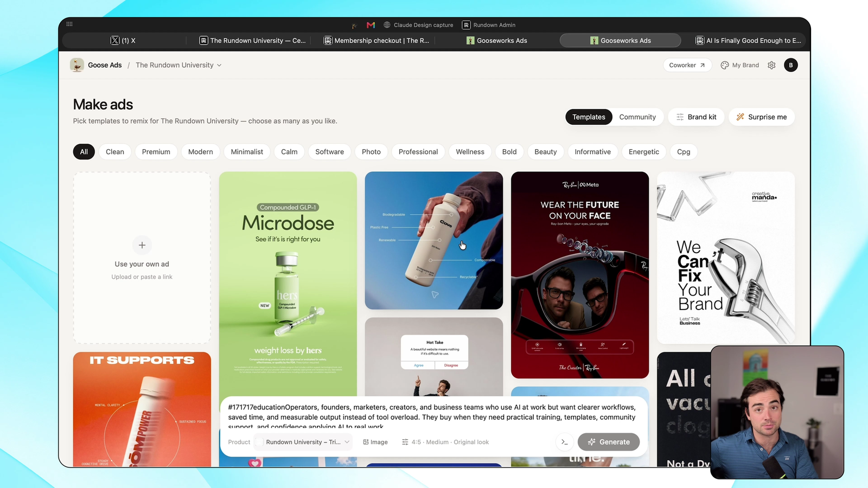
Task: Click the Image attachment option
Action: coord(375,442)
